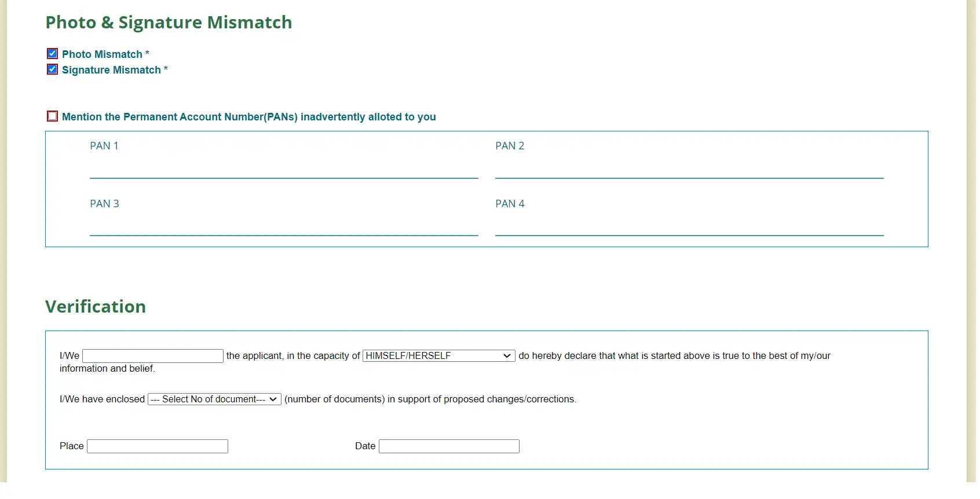Uncheck the Photo Mismatch checkbox

click(x=52, y=54)
